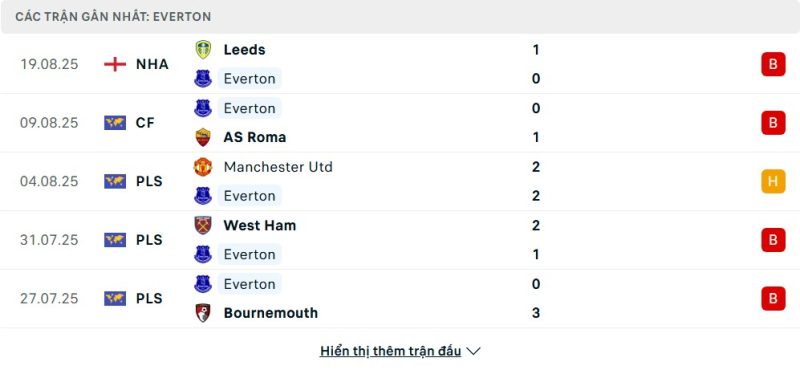This screenshot has width=800, height=374.
Task: Click the Leeds club crest icon
Action: tap(203, 49)
